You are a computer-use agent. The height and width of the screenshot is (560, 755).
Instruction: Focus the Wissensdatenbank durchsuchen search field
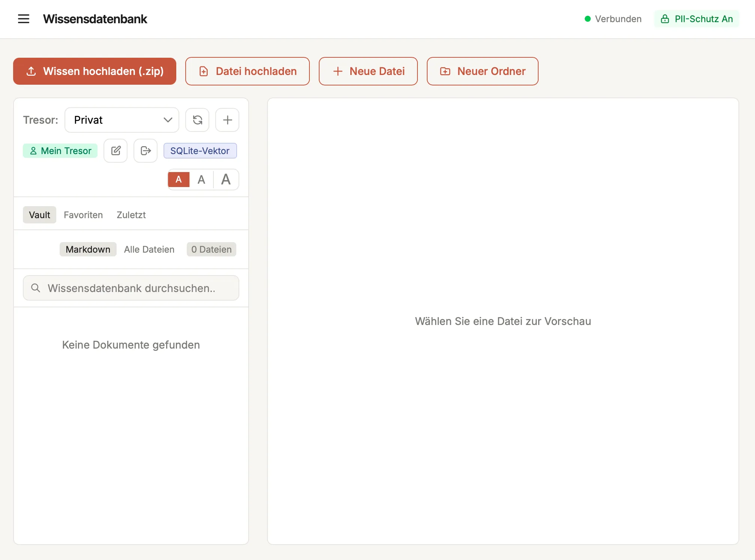(131, 288)
